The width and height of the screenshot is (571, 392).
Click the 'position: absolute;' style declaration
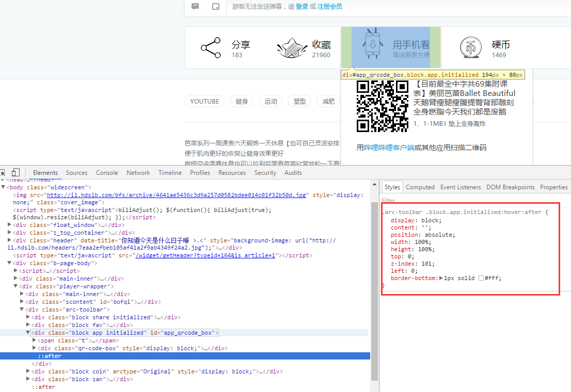tap(423, 235)
